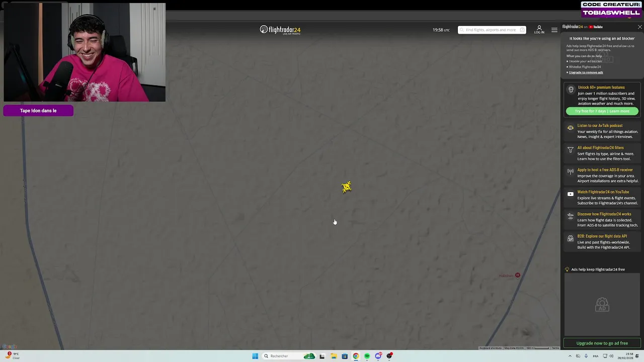Click the AD placeholder box
Image resolution: width=644 pixels, height=362 pixels.
[x=602, y=304]
